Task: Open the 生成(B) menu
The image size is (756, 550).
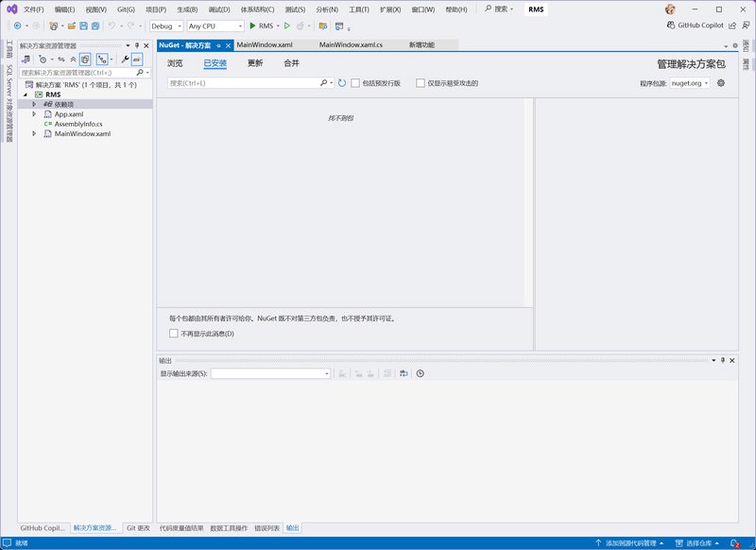Action: [x=186, y=9]
